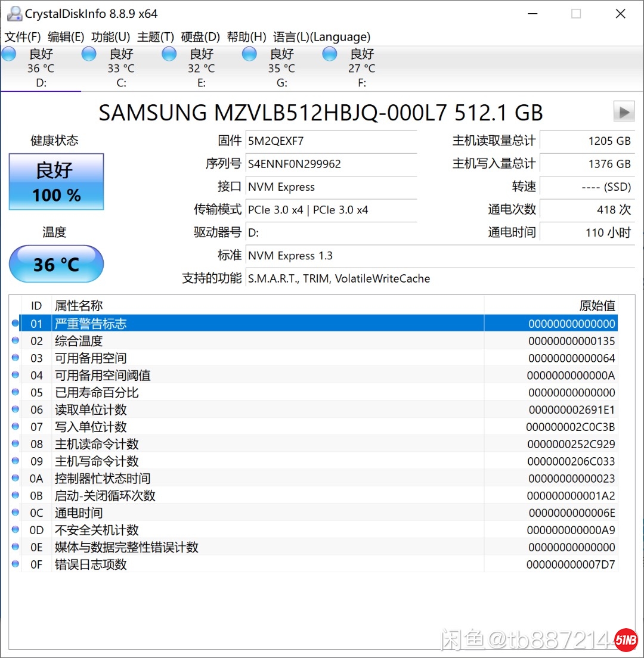Viewport: 644px width, 658px height.
Task: Click rotation rate value ---- (SSD)
Action: coord(587,187)
